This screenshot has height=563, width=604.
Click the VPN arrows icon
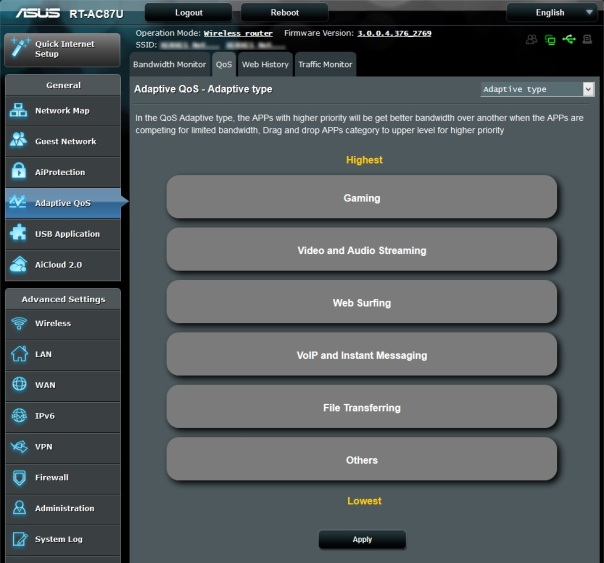pos(19,447)
